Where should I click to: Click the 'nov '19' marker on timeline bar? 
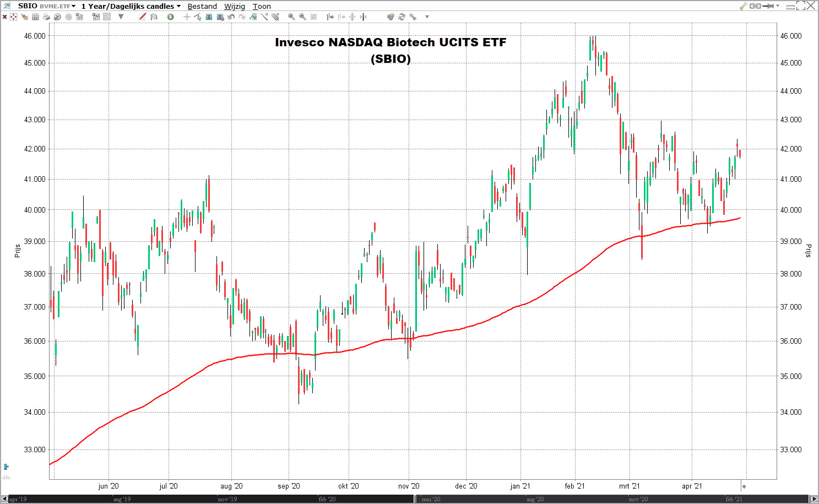click(x=227, y=499)
